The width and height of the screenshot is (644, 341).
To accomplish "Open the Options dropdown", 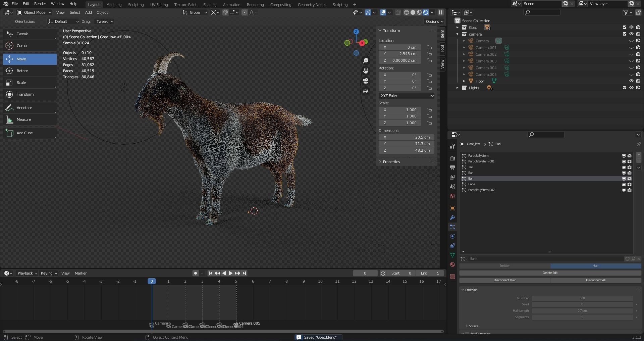I will pos(434,21).
